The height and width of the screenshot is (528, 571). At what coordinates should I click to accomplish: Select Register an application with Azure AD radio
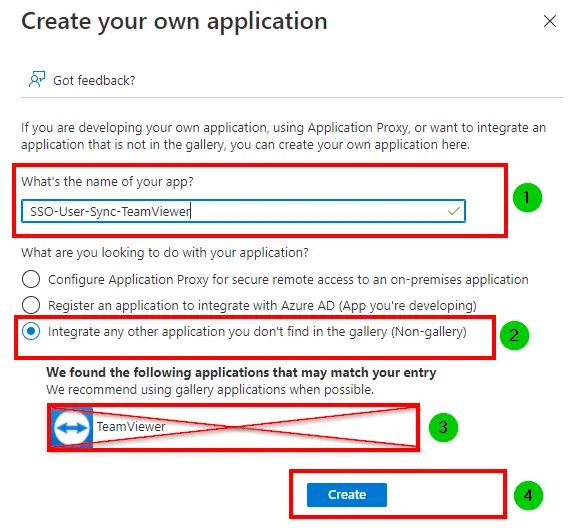(31, 305)
